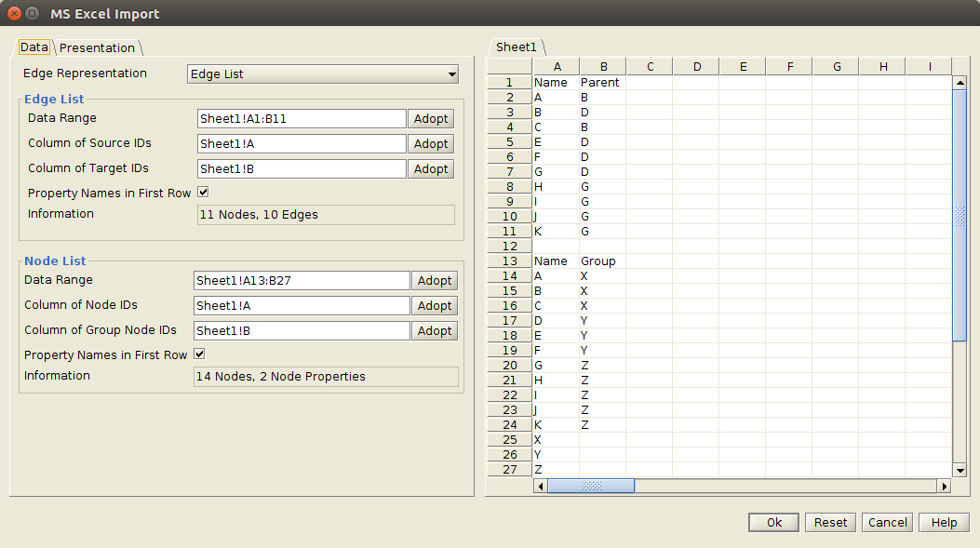Screen dimensions: 980x548
Task: Open Help for the import dialog
Action: point(944,522)
